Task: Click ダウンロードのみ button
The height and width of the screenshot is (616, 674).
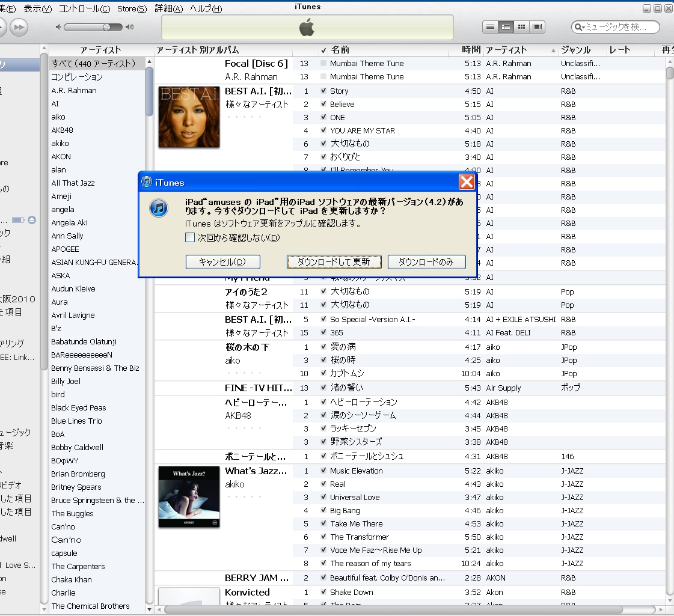Action: (x=426, y=262)
